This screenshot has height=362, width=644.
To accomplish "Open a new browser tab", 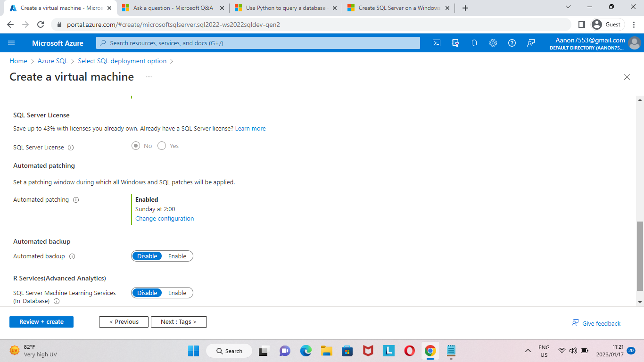I will pyautogui.click(x=465, y=8).
